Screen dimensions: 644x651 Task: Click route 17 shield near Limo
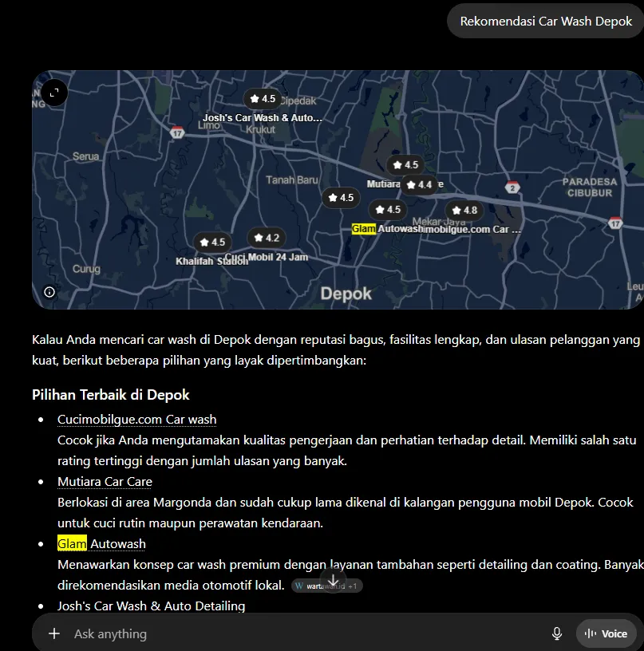click(x=177, y=133)
